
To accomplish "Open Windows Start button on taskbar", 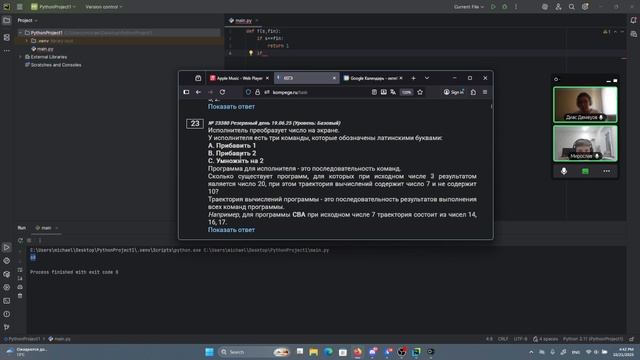I will [209, 352].
